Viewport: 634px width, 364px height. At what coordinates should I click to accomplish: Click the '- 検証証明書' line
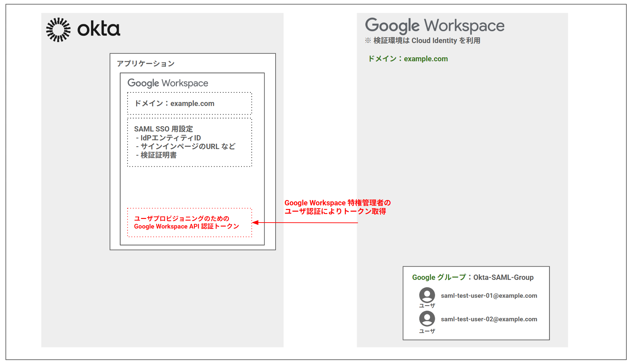click(x=156, y=155)
